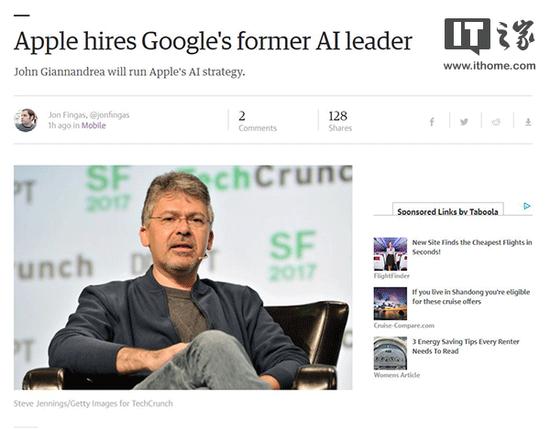Open the Mobile category link
550x429 pixels.
click(x=93, y=125)
